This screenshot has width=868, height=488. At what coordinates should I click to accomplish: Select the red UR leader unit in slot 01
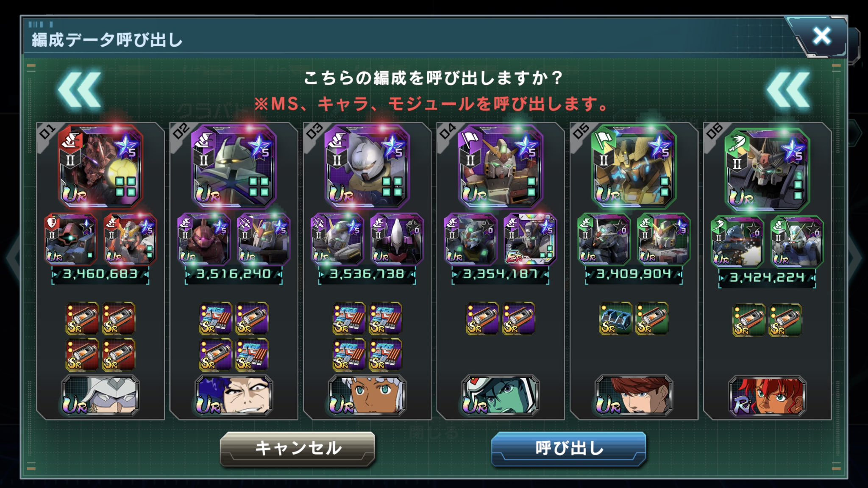(x=100, y=166)
